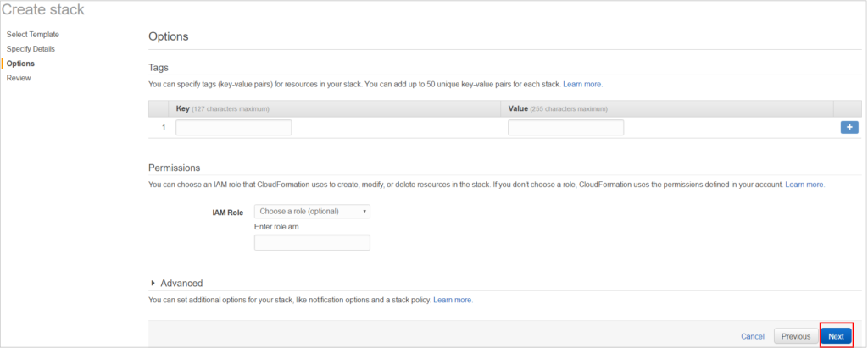Click the Key column header

(x=183, y=108)
